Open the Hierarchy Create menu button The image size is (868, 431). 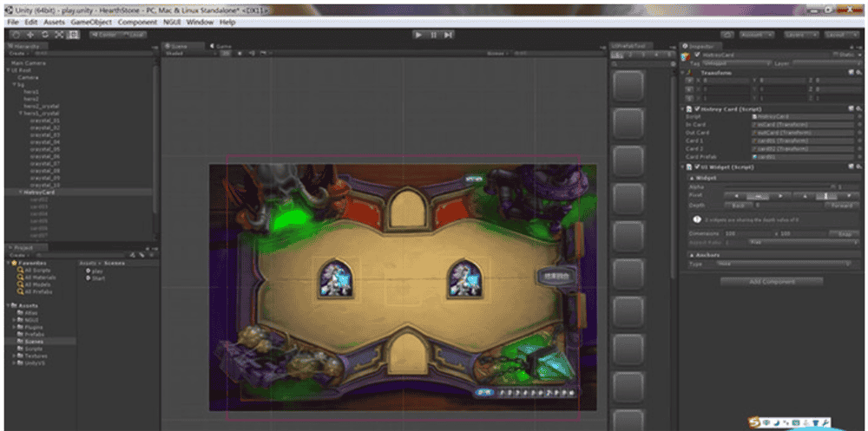(x=17, y=54)
